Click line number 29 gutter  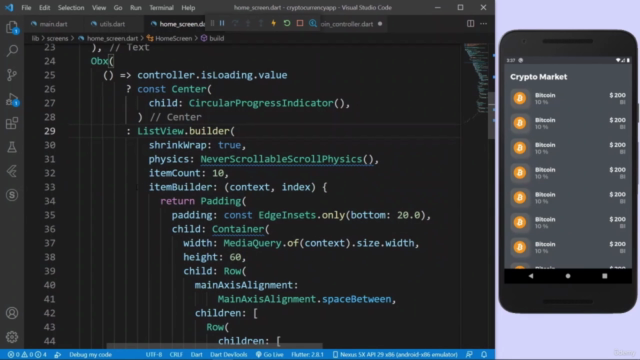[x=49, y=131]
